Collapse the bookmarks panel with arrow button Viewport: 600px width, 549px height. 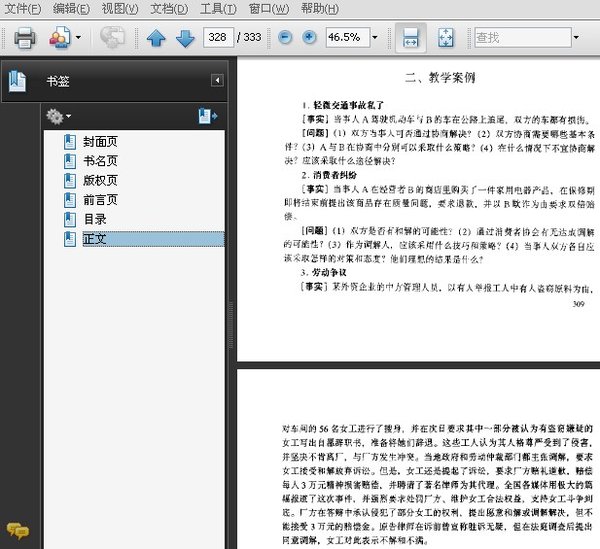point(217,80)
